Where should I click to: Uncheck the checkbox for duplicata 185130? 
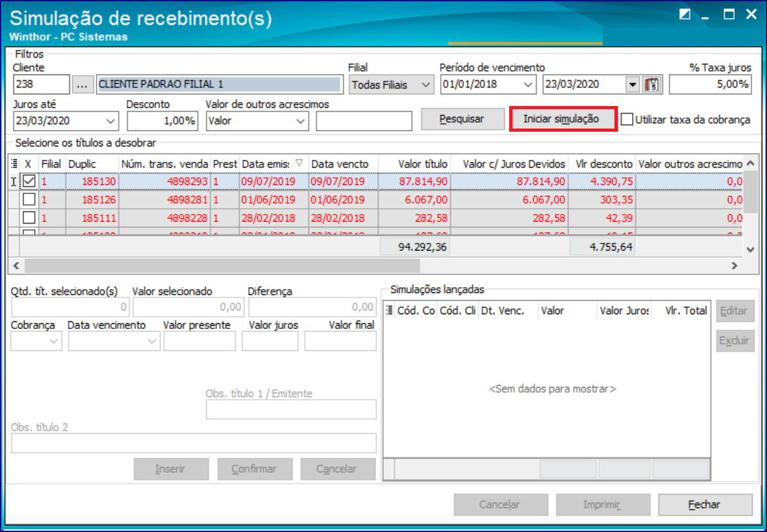click(30, 181)
